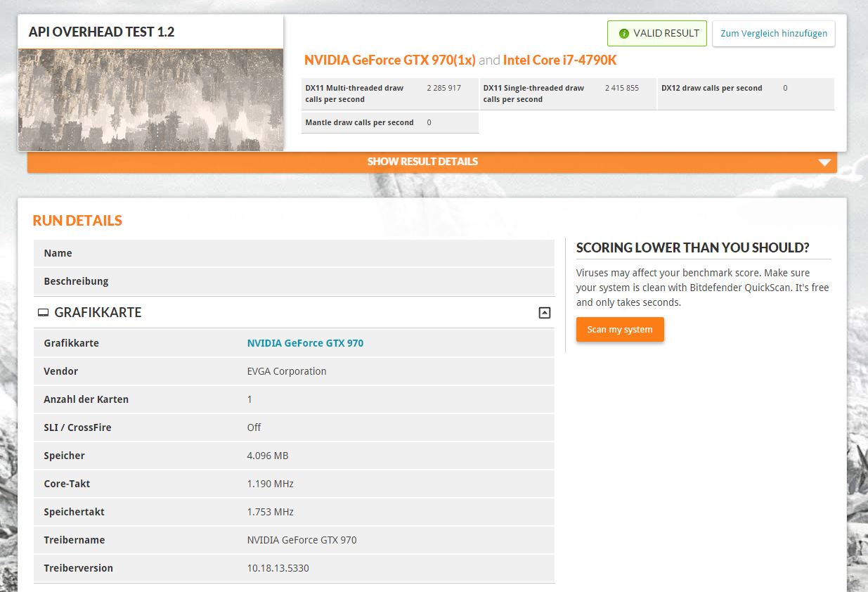The image size is (868, 592).
Task: Click the Grafikkarte row label
Action: coord(71,343)
